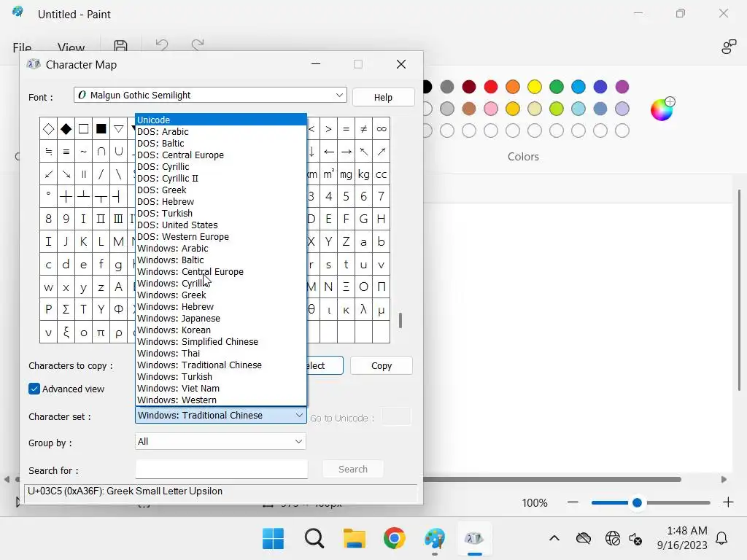
Task: Open taskbar Search
Action: pyautogui.click(x=314, y=539)
